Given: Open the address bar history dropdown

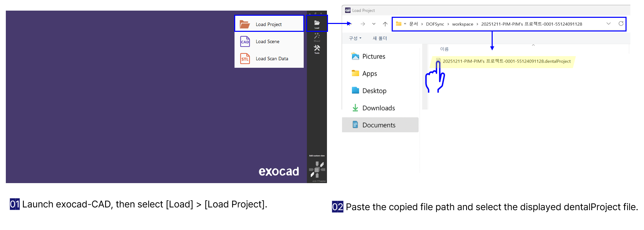Looking at the screenshot, I should (x=608, y=24).
